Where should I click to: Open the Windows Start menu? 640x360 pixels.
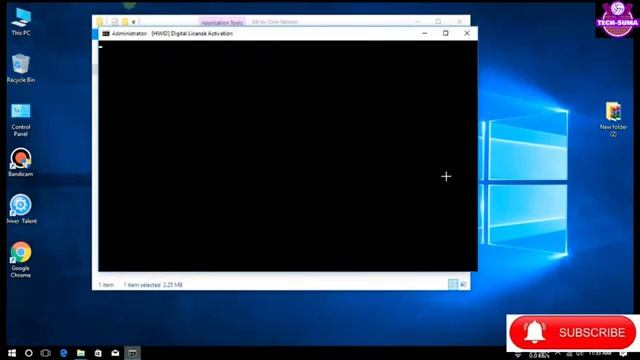pyautogui.click(x=12, y=353)
